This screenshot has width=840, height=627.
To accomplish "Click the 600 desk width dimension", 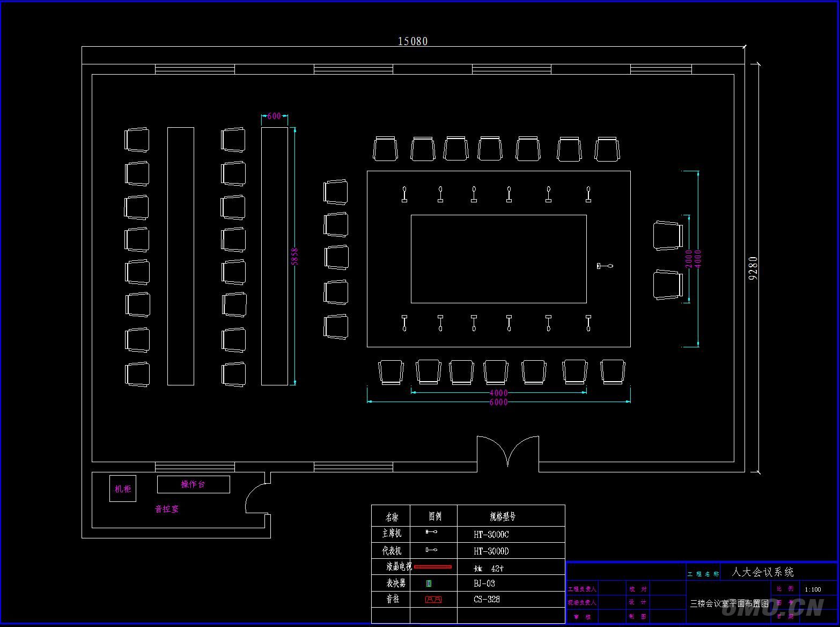I will [x=274, y=116].
